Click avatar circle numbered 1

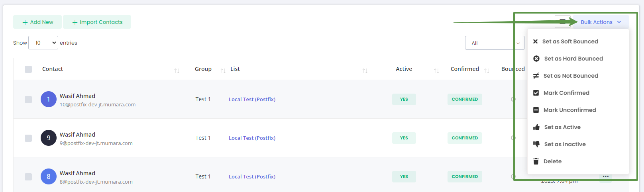pos(49,99)
